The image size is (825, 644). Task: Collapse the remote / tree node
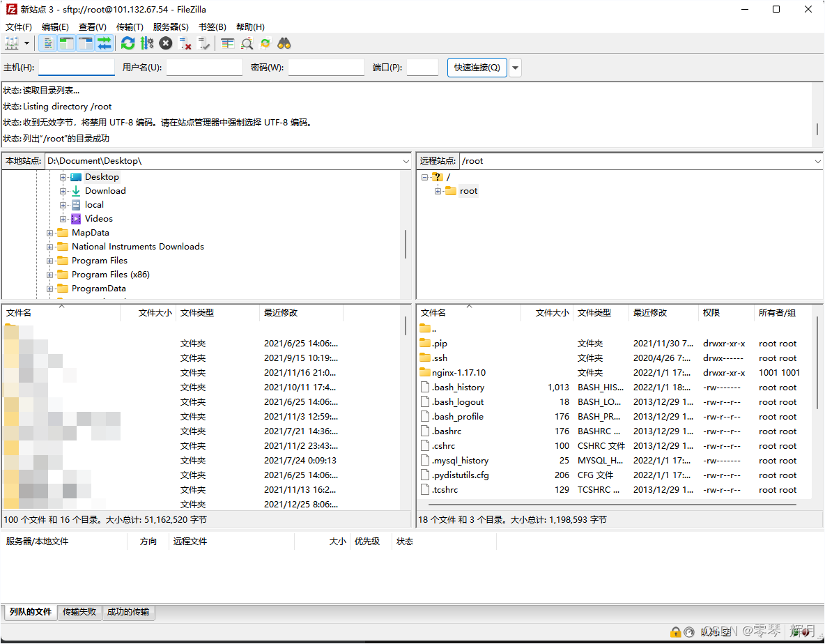pyautogui.click(x=424, y=177)
